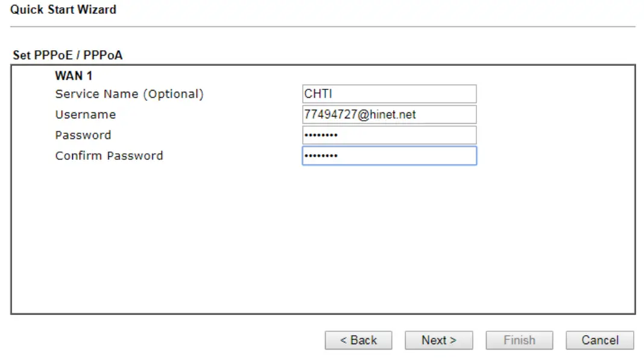Click the Service Name (Optional) label
The height and width of the screenshot is (358, 644).
(129, 94)
